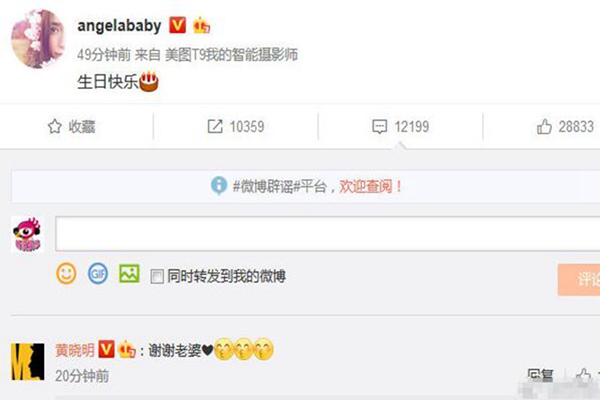Tick the 同时转发到我的微博 checkbox

pos(157,276)
